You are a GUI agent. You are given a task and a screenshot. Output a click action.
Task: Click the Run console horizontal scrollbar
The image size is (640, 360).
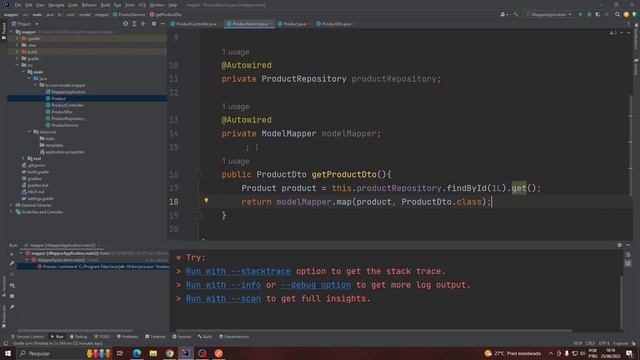click(x=373, y=331)
